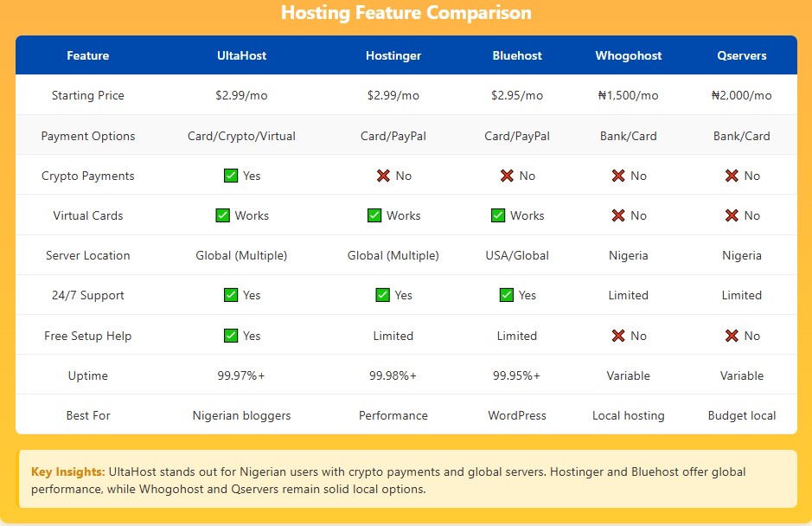Click the Server Location row label
This screenshot has height=526, width=812.
(x=88, y=255)
